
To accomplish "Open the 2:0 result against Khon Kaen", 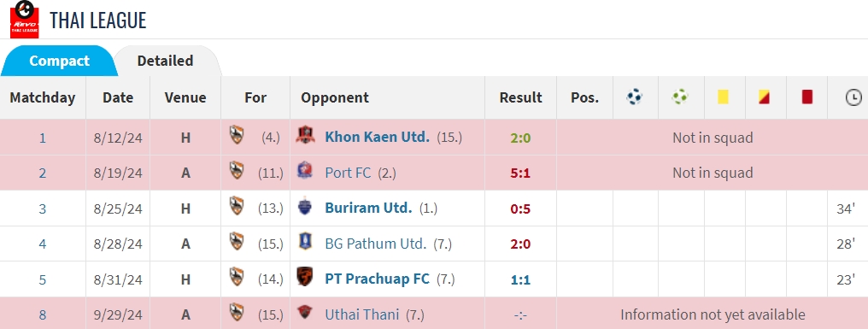I will click(x=519, y=138).
